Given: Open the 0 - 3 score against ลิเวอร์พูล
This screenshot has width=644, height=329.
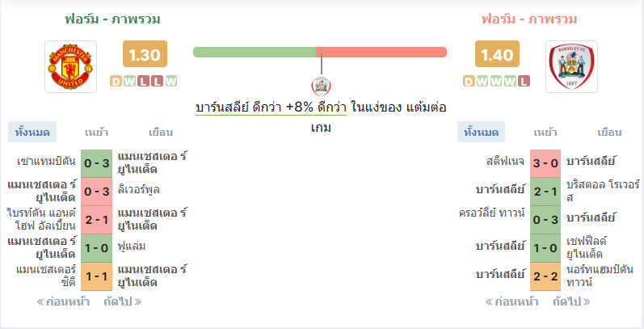Looking at the screenshot, I should 96,192.
